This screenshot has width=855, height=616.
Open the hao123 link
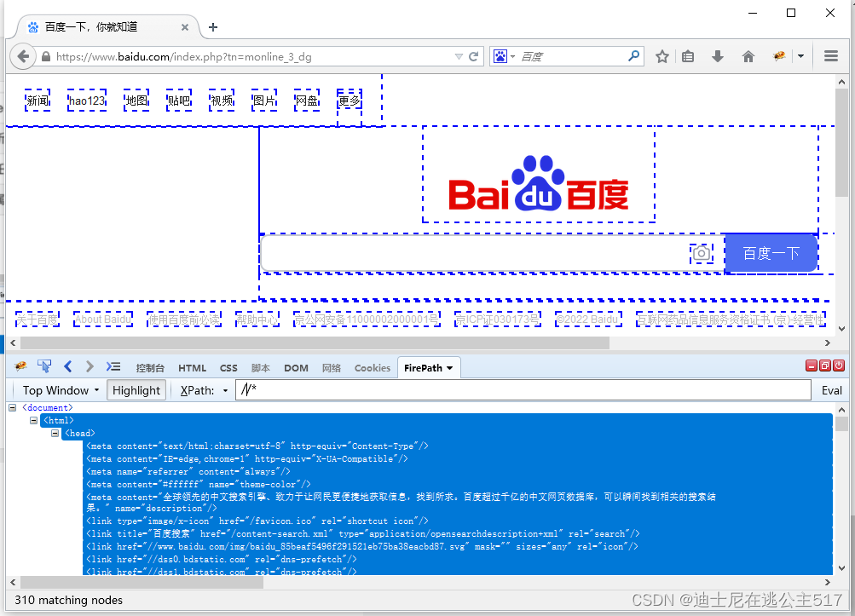87,101
